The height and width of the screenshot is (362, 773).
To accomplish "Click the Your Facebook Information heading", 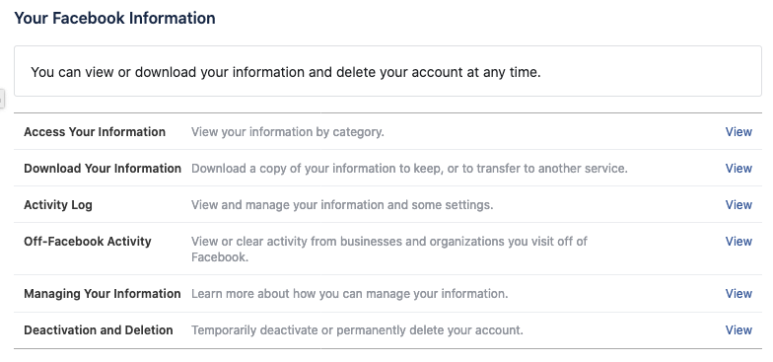I will coord(115,18).
